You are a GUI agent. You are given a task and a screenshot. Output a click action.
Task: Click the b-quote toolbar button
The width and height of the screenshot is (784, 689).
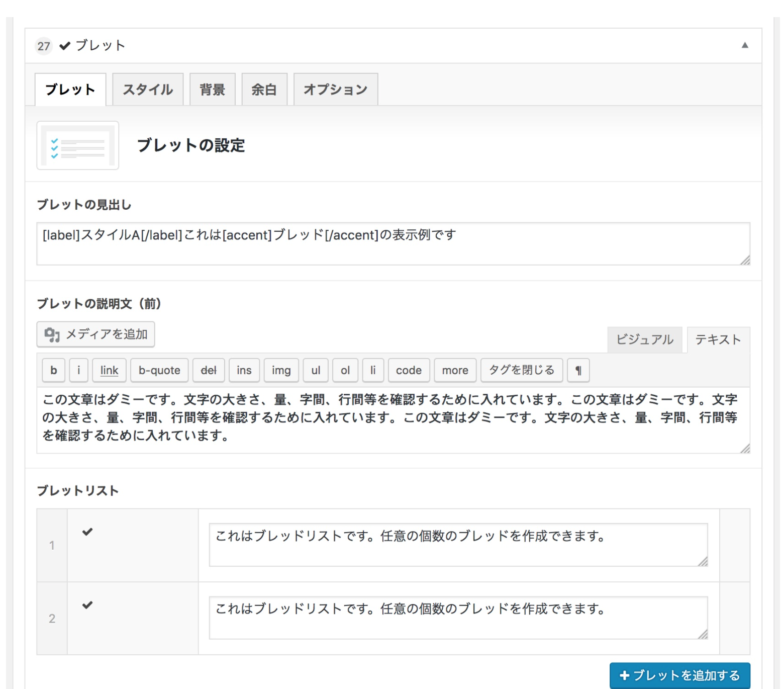point(159,371)
